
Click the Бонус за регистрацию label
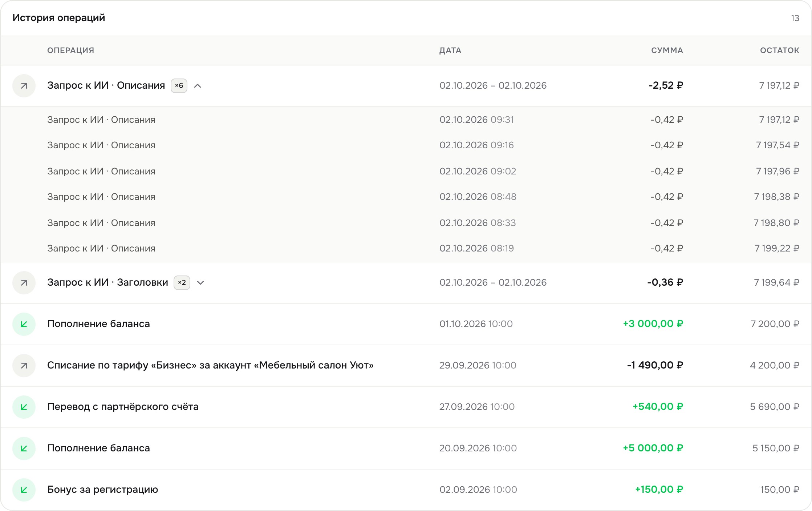tap(102, 490)
